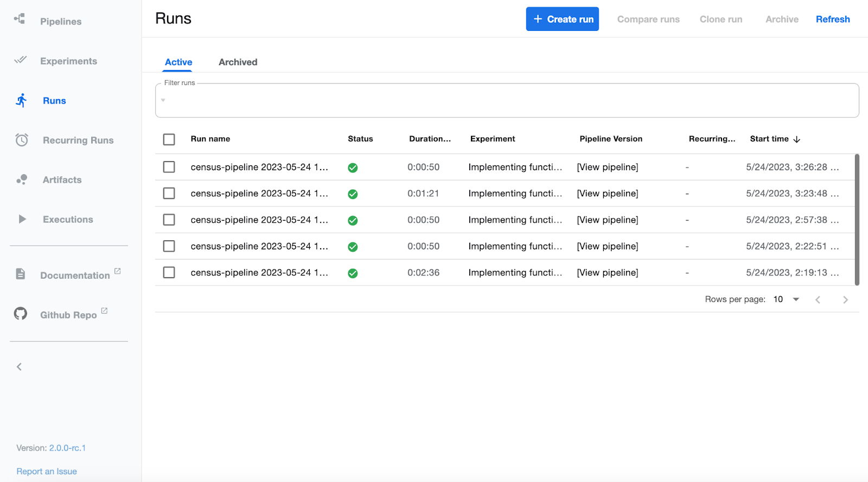Open the Github Repo octocat icon
Screen dimensions: 868x482
(21, 313)
